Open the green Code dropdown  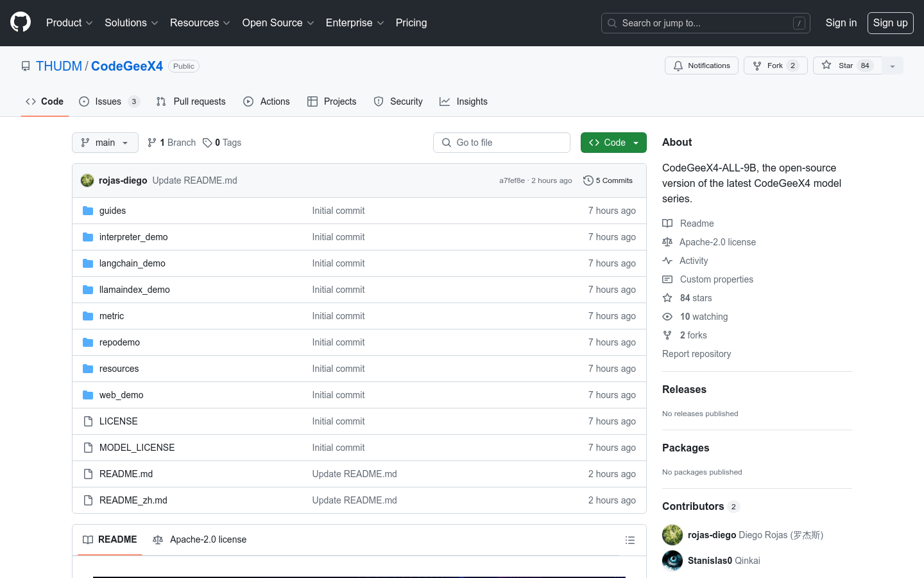coord(613,143)
